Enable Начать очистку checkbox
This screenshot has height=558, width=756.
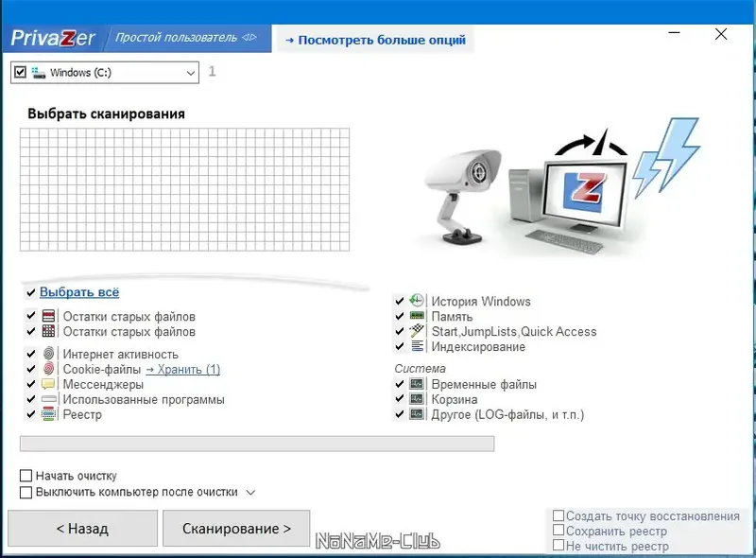[26, 476]
